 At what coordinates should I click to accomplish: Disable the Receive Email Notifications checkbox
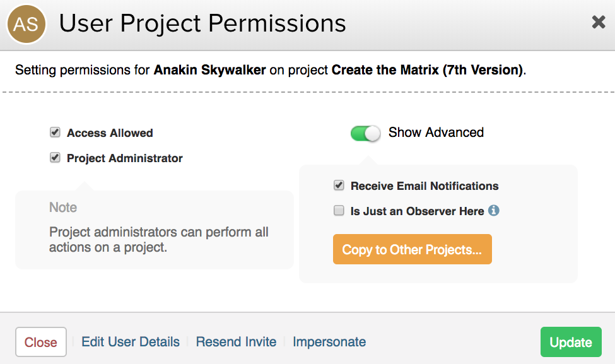coord(339,185)
